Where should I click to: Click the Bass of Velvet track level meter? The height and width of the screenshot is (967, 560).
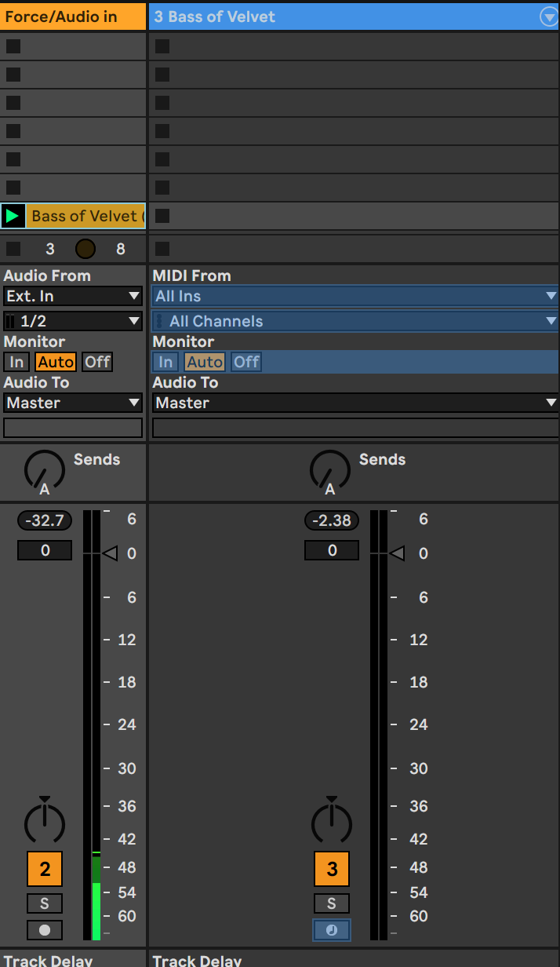(379, 725)
